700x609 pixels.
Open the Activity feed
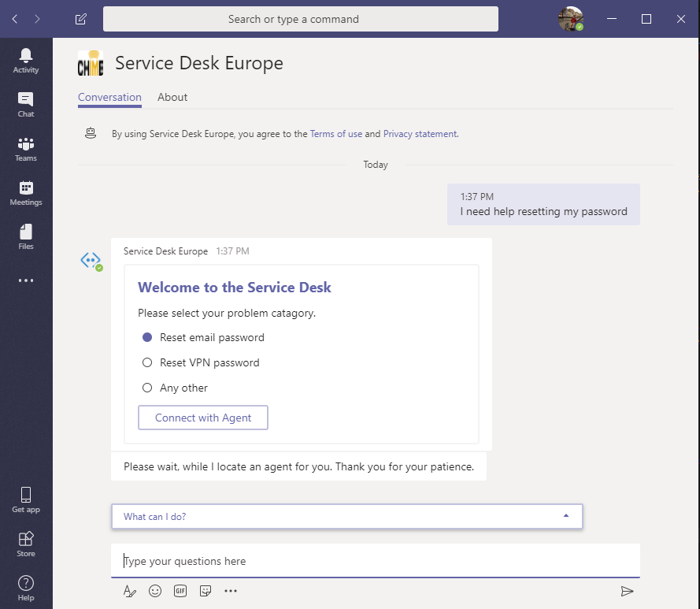[26, 61]
